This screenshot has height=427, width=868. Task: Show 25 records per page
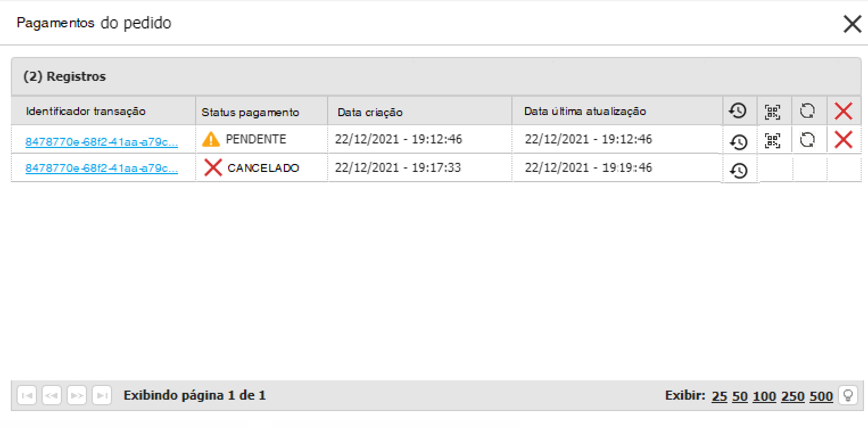[x=720, y=396]
